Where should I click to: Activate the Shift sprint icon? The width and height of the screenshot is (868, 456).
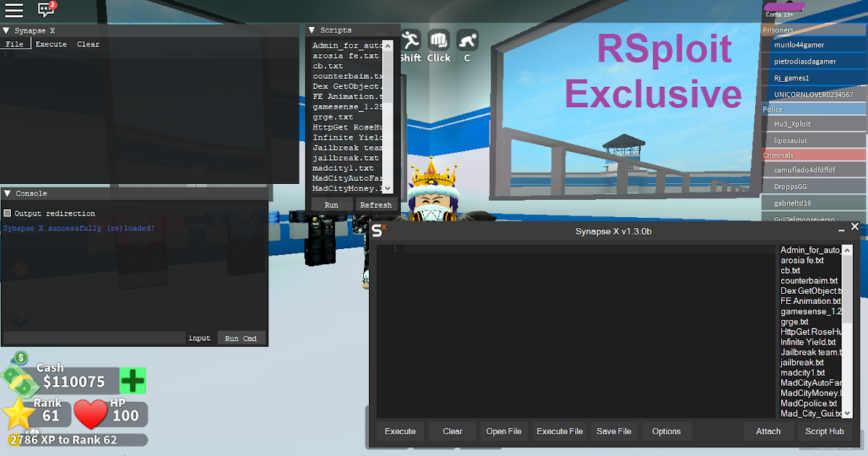click(410, 40)
